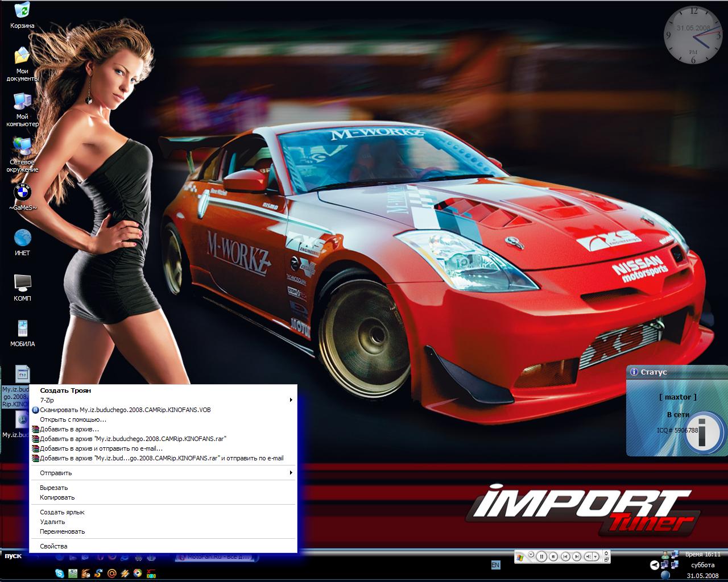728x582 pixels.
Task: Skip to previous track in media toolbar
Action: coord(565,557)
